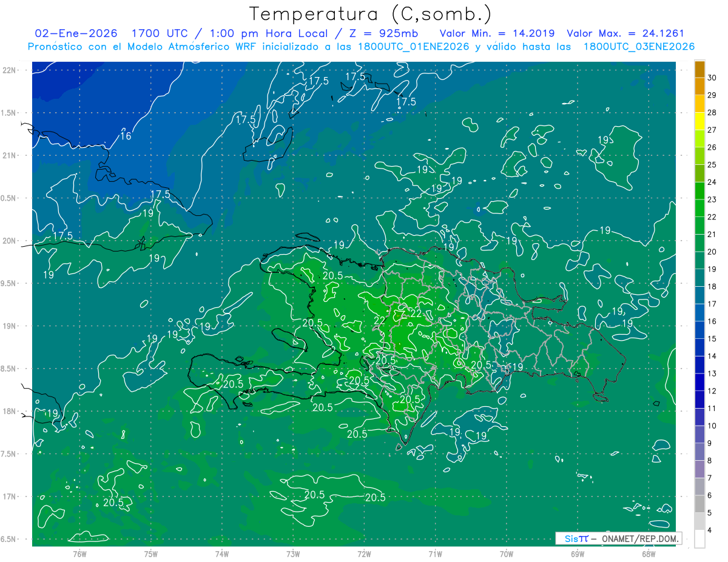Click the "1800UTC_03ENE2026" valid-until timestamp
The image size is (728, 562).
coord(639,47)
